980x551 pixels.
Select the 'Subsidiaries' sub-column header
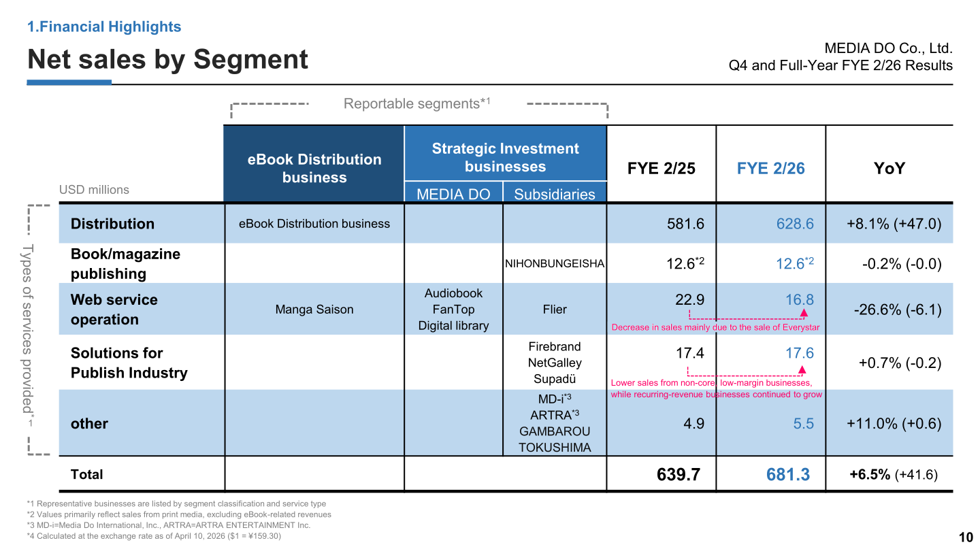pyautogui.click(x=555, y=194)
